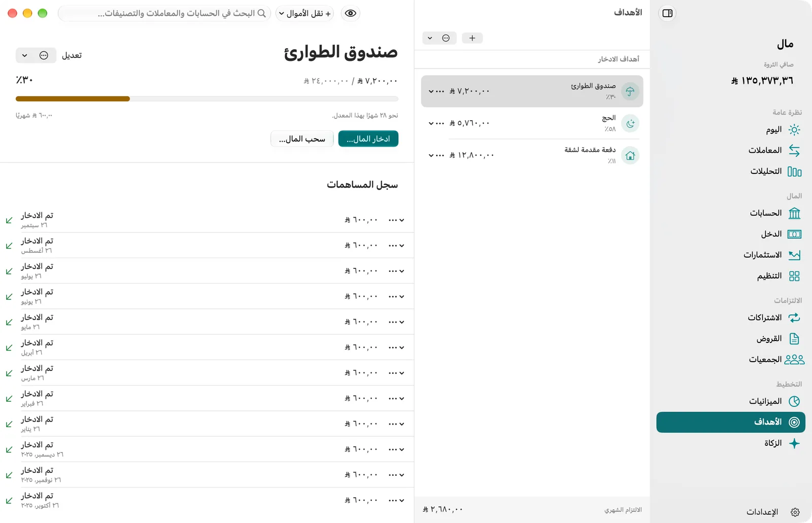Click the ٢٦ مارس contribution row
Viewport: 812px width, 523px height.
207,373
